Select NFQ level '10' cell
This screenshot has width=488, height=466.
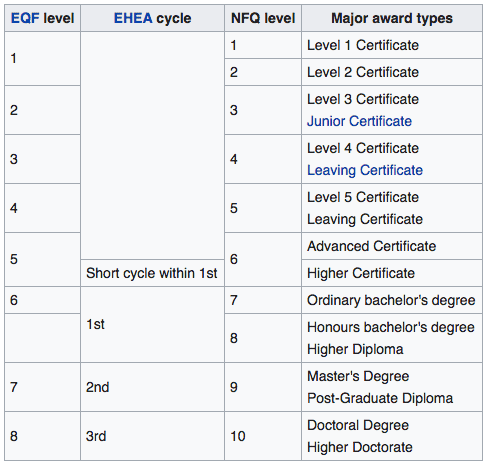[263, 436]
